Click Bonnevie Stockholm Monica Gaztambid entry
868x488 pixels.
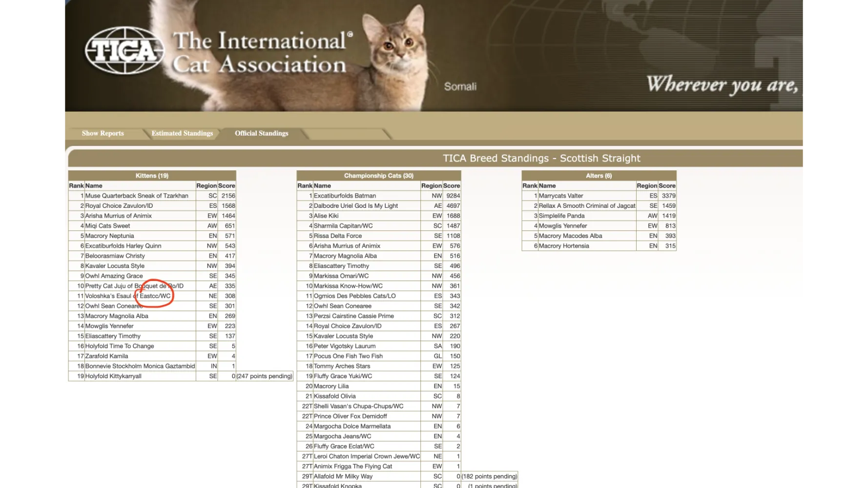pos(140,366)
